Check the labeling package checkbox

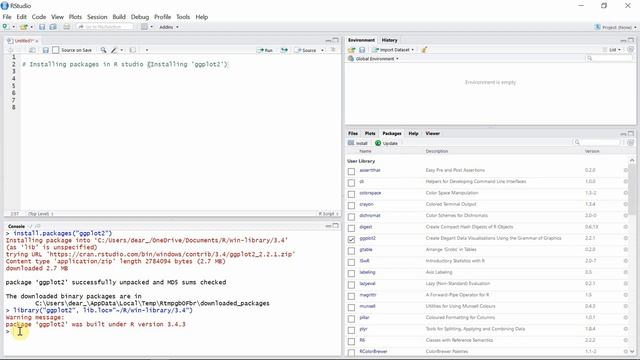(351, 273)
